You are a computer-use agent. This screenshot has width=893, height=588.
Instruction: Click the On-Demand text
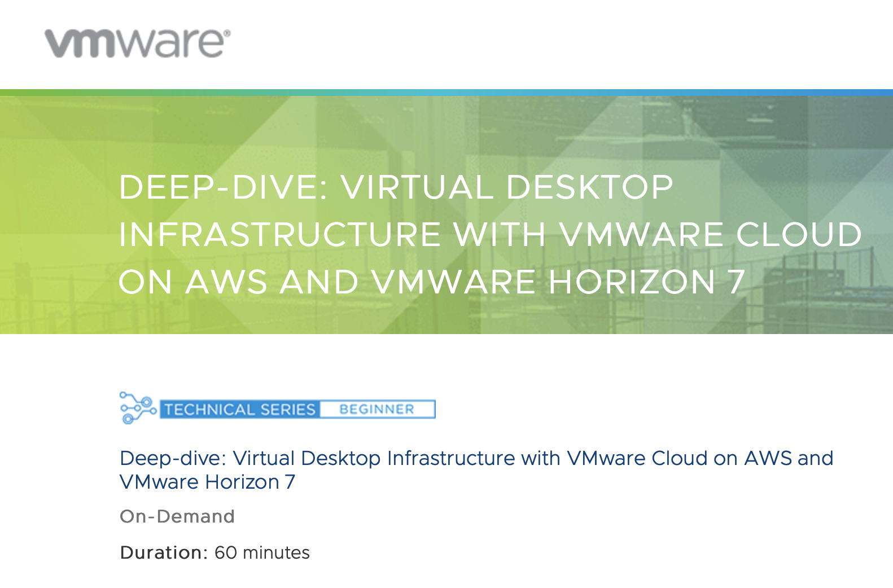tap(177, 516)
